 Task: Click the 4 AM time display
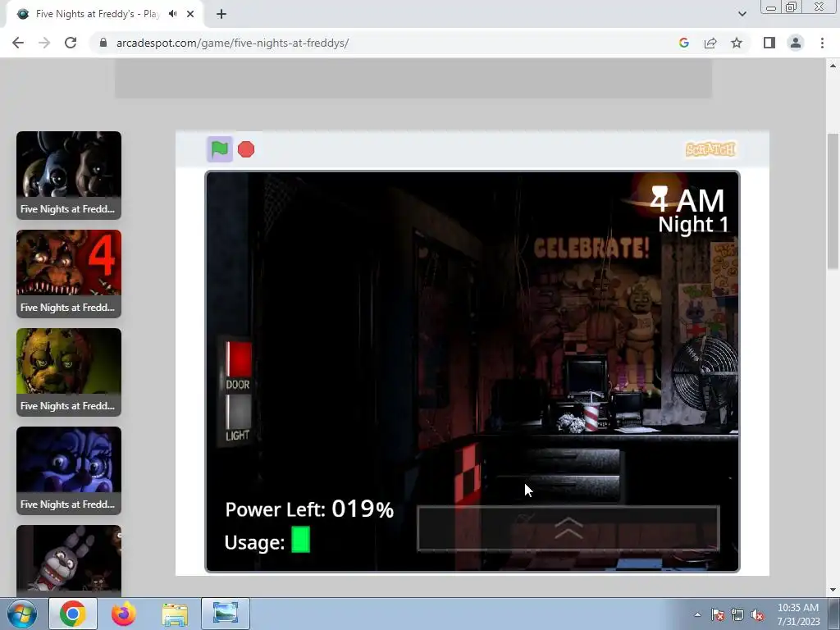pyautogui.click(x=687, y=201)
